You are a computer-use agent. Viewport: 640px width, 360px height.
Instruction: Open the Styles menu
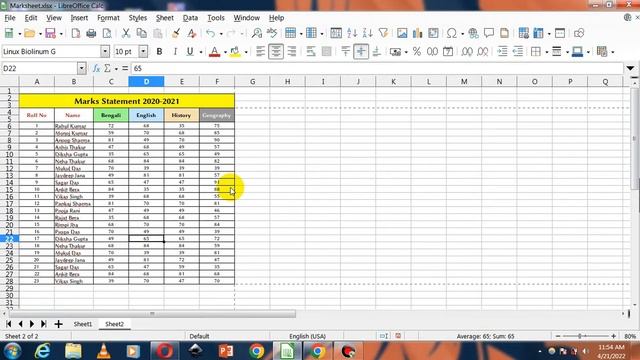click(138, 18)
